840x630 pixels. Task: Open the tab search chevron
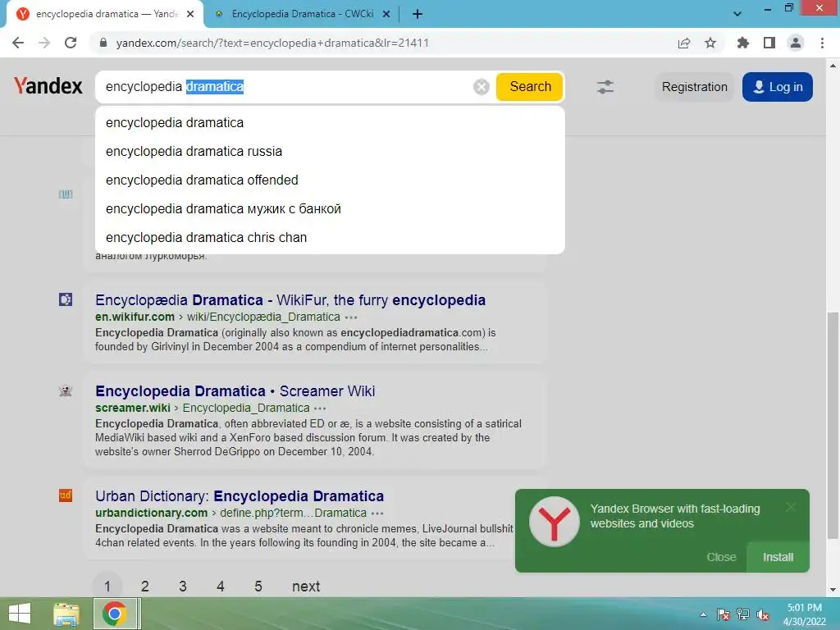click(x=737, y=14)
